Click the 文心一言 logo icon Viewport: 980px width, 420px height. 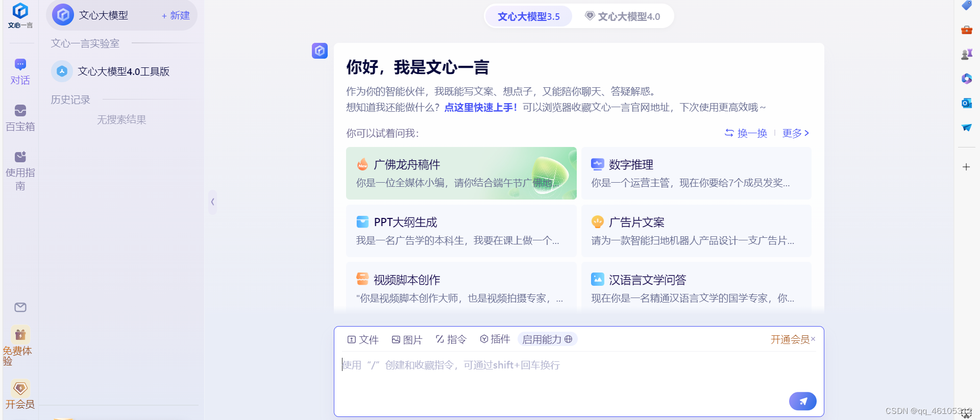(x=20, y=15)
